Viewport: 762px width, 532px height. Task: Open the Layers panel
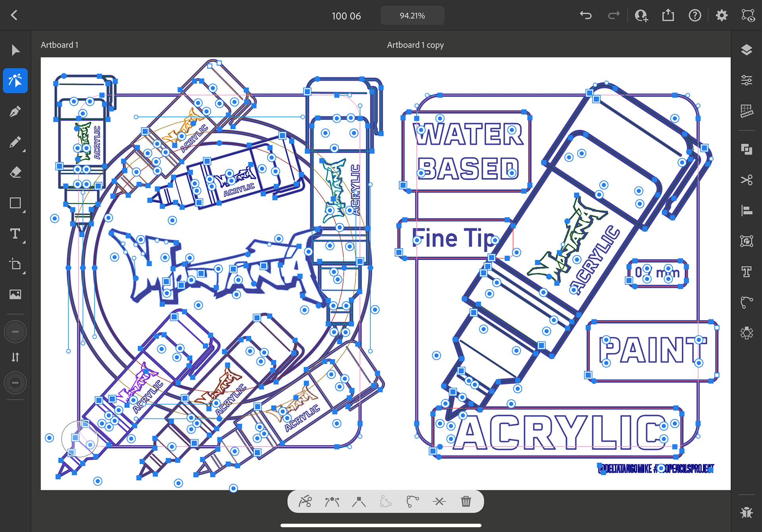click(747, 50)
